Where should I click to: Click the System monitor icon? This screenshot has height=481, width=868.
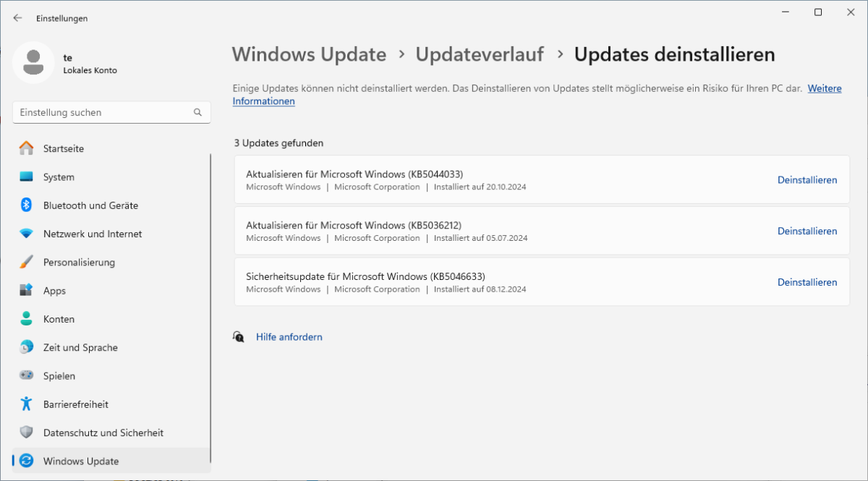[x=27, y=176]
